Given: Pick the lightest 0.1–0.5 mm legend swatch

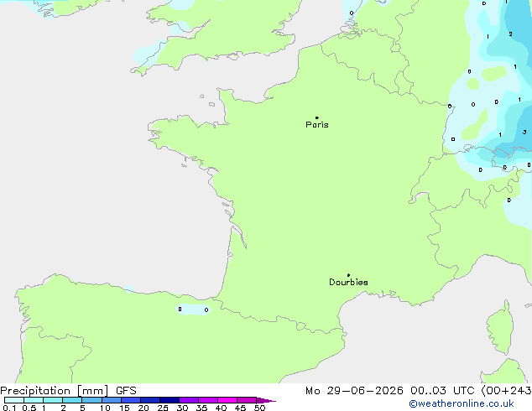Looking at the screenshot, I should [14, 400].
